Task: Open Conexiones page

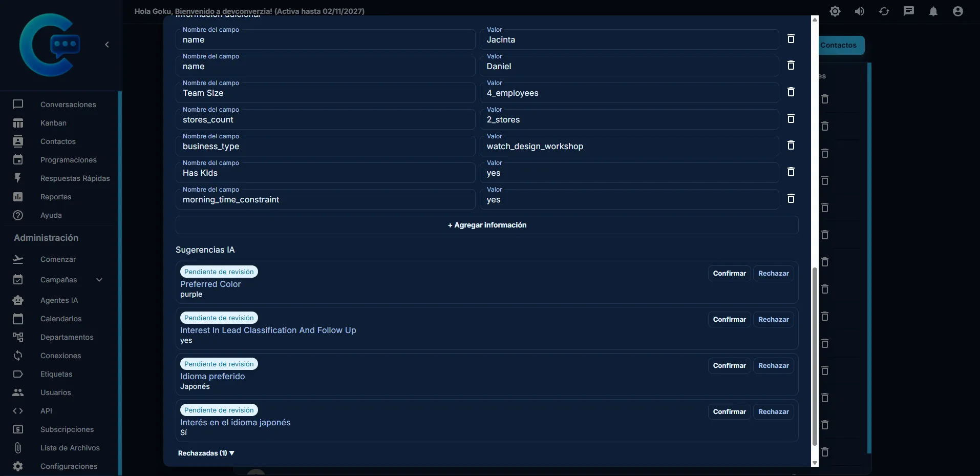Action: pos(61,356)
